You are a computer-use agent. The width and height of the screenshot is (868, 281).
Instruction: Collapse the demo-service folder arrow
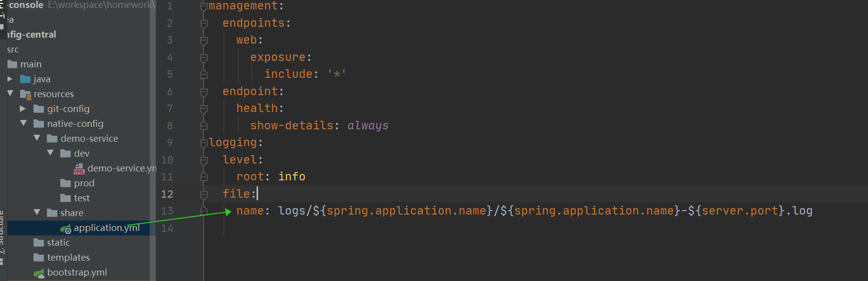(37, 138)
